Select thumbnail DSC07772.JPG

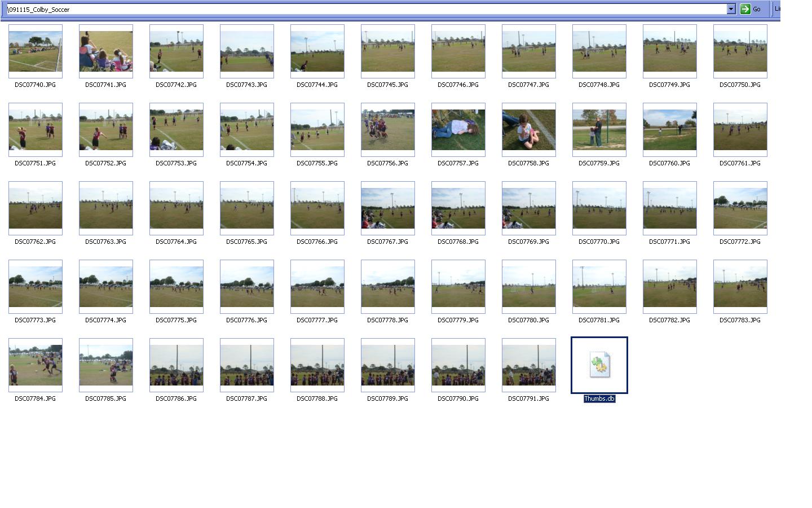coord(740,208)
